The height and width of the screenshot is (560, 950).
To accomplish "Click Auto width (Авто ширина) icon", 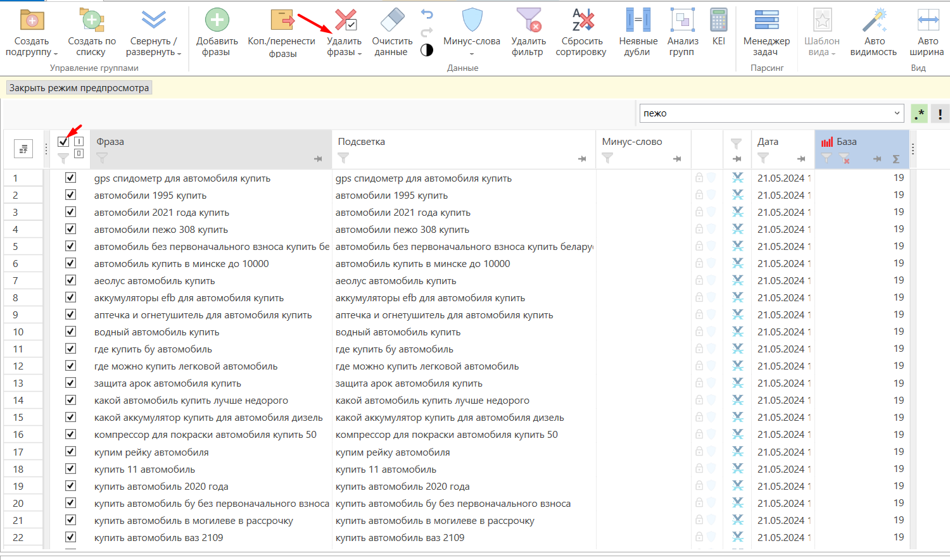I will [x=928, y=20].
